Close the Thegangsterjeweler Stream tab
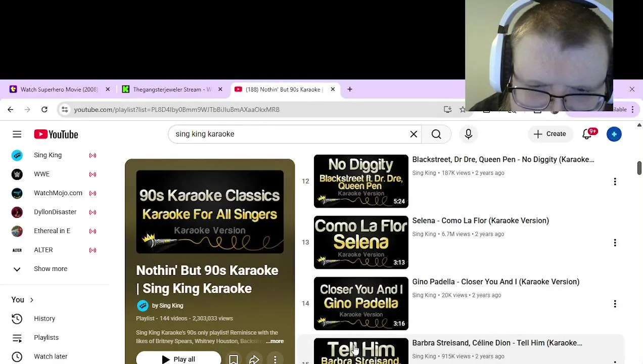This screenshot has width=643, height=364. click(220, 89)
